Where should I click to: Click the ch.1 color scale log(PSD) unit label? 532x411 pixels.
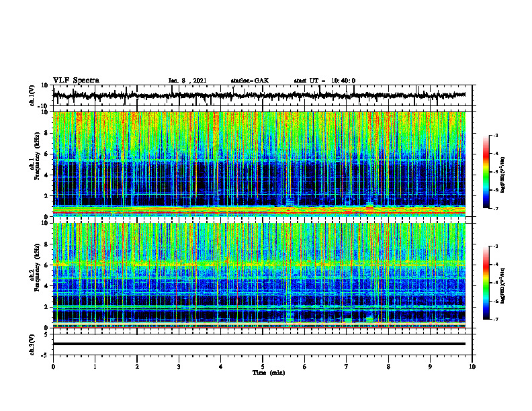click(503, 175)
